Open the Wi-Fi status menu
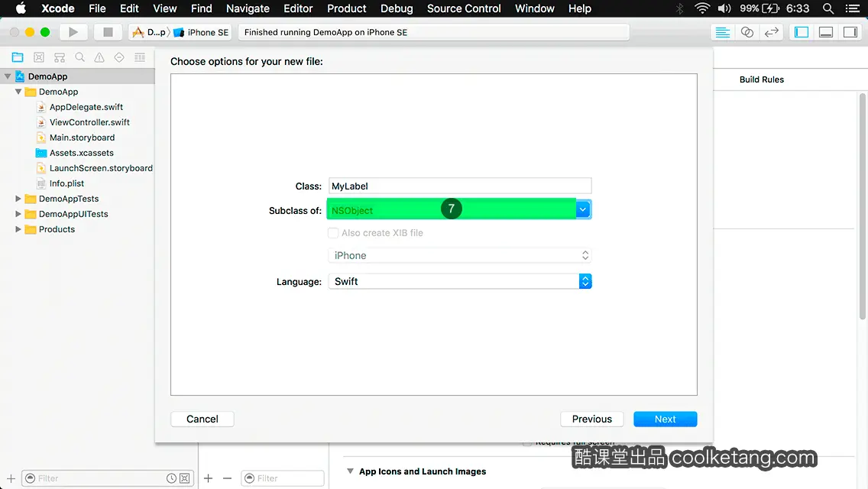 702,8
